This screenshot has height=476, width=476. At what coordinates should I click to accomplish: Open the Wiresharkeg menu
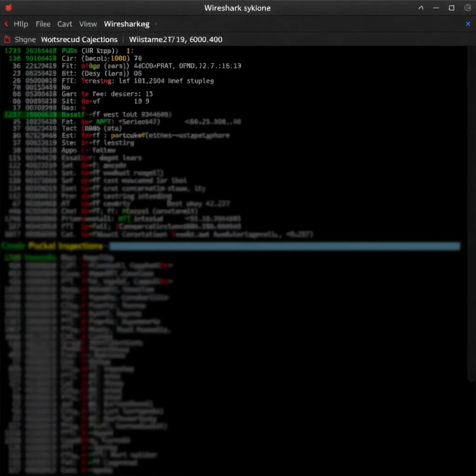[126, 24]
